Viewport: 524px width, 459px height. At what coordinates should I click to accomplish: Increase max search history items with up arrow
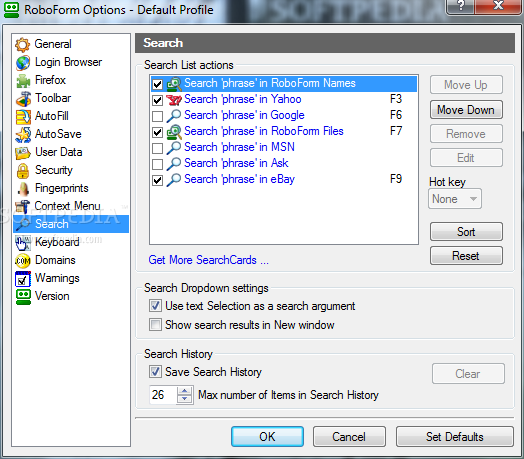click(184, 390)
